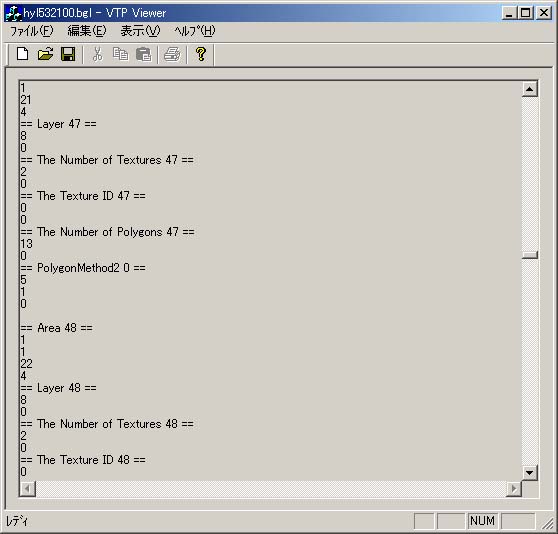Open the ヘルプ(H) menu
Image resolution: width=558 pixels, height=534 pixels.
click(x=195, y=31)
